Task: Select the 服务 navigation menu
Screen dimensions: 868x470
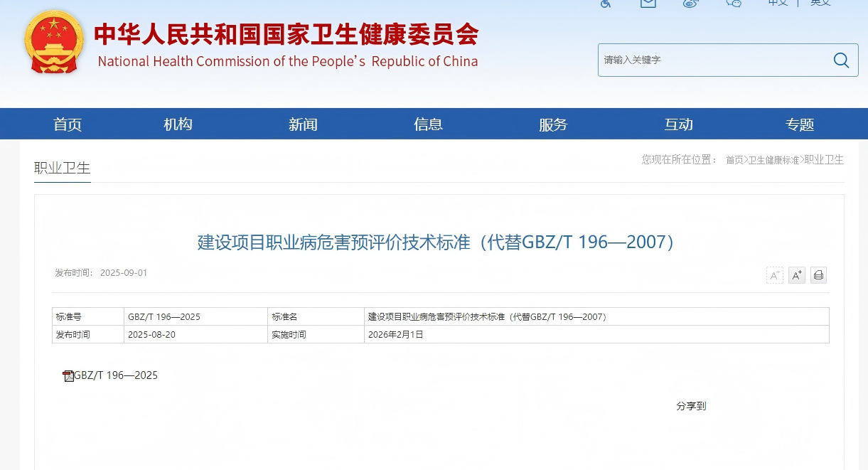Action: coord(554,124)
